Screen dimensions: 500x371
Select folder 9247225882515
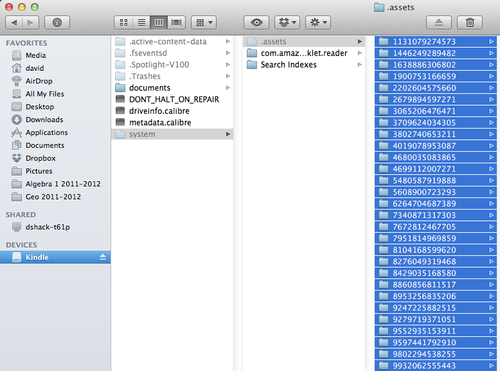click(x=436, y=308)
